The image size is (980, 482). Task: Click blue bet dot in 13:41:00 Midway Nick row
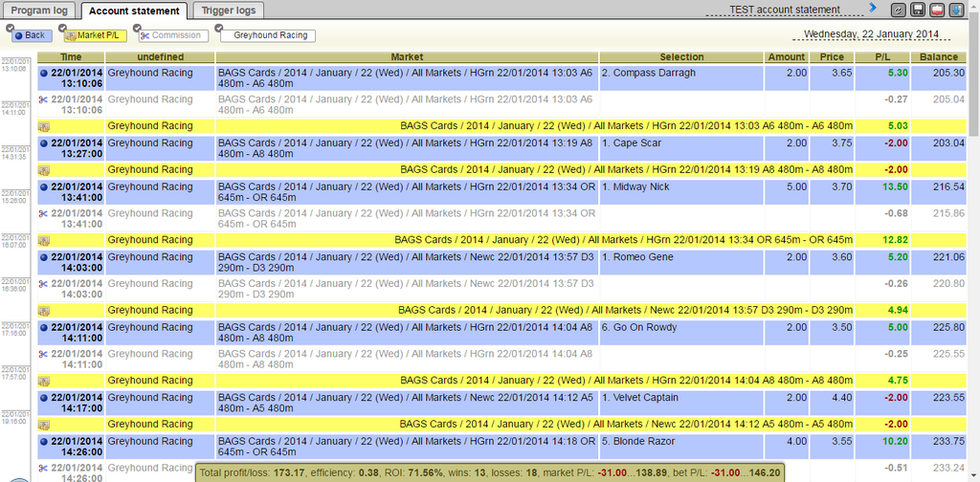[43, 186]
